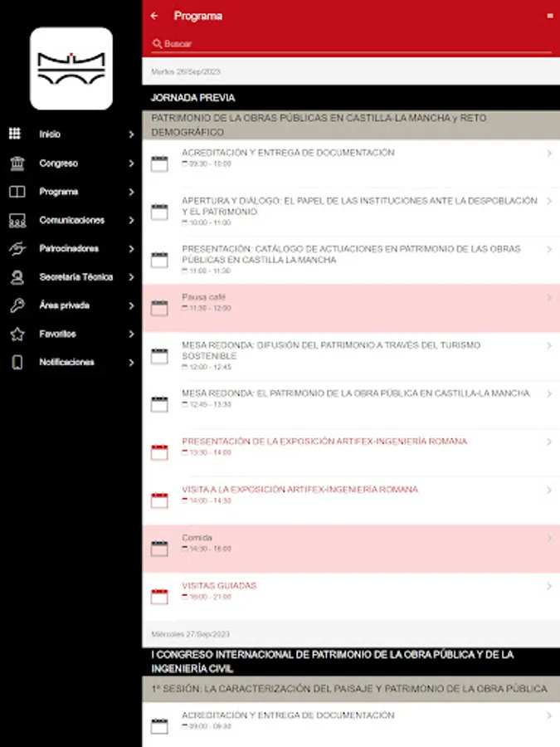The width and height of the screenshot is (560, 747).
Task: Click calendar icon for Apertura y Diálogo session
Action: tap(159, 212)
